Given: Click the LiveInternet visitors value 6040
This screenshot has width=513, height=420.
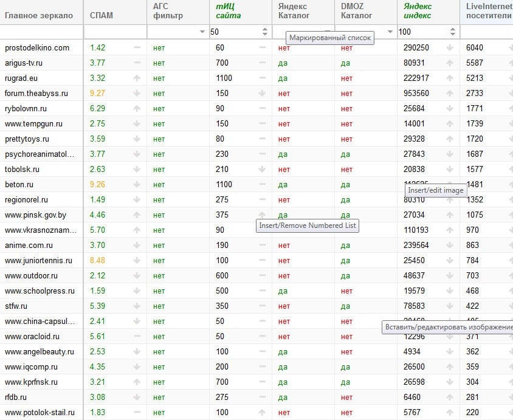Looking at the screenshot, I should [x=475, y=48].
